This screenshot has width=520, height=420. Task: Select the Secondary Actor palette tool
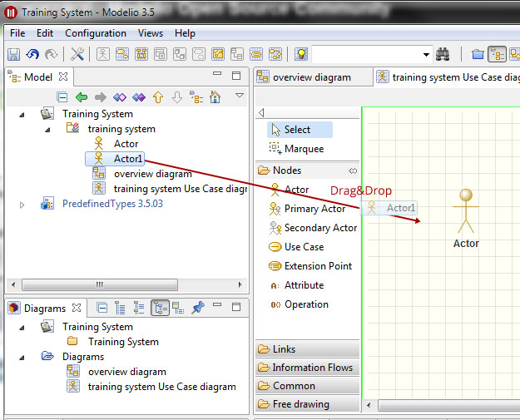(x=313, y=228)
